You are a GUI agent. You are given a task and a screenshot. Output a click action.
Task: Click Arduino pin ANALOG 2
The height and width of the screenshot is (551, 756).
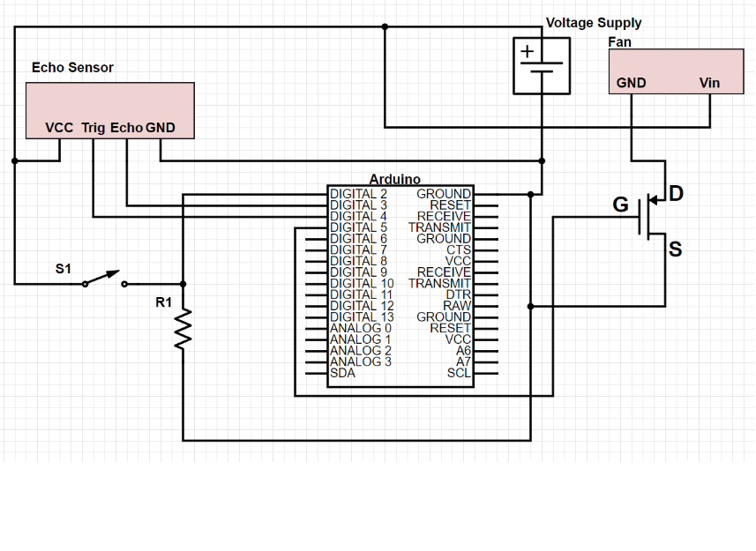(361, 351)
